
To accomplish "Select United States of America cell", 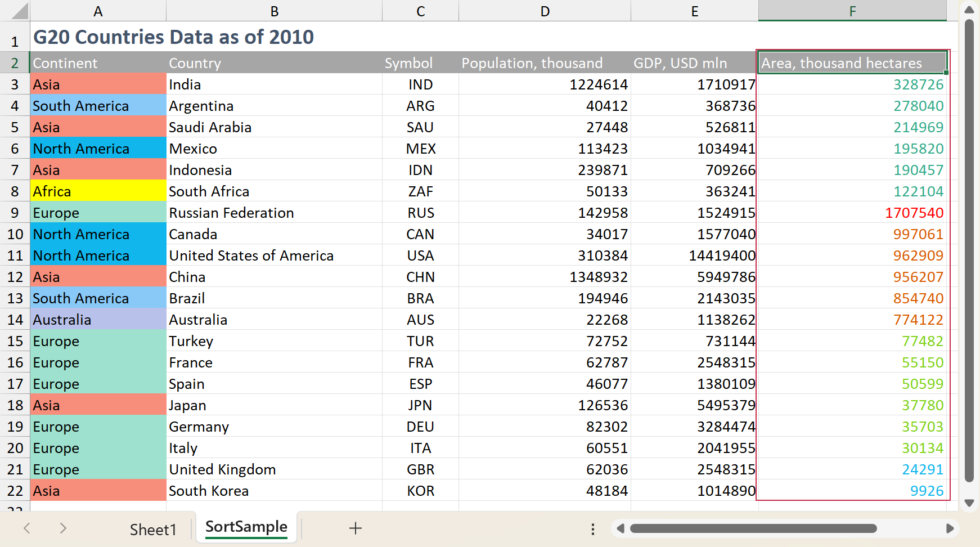I will 274,255.
